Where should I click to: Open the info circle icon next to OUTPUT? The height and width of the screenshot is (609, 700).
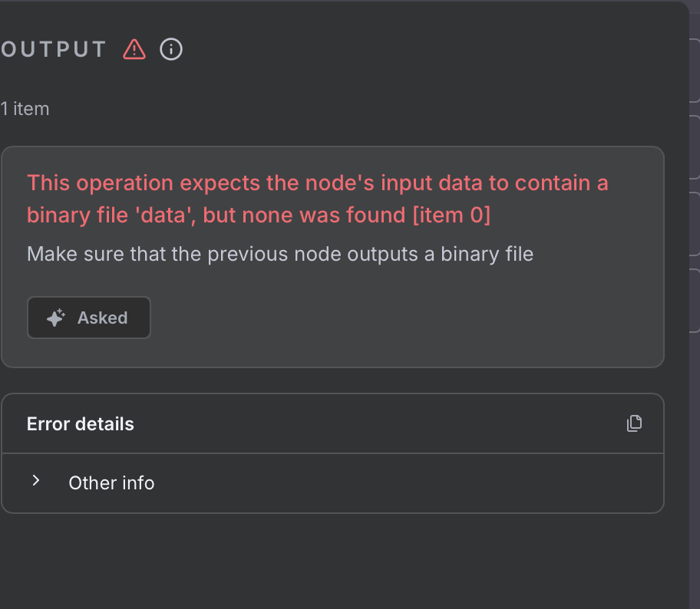tap(170, 49)
